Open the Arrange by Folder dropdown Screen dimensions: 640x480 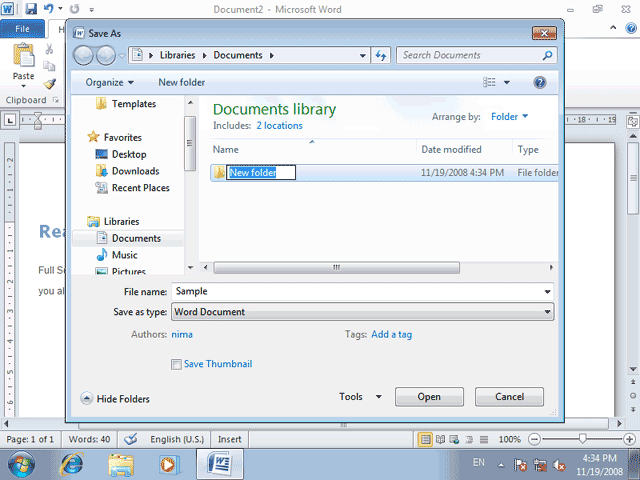[x=509, y=117]
